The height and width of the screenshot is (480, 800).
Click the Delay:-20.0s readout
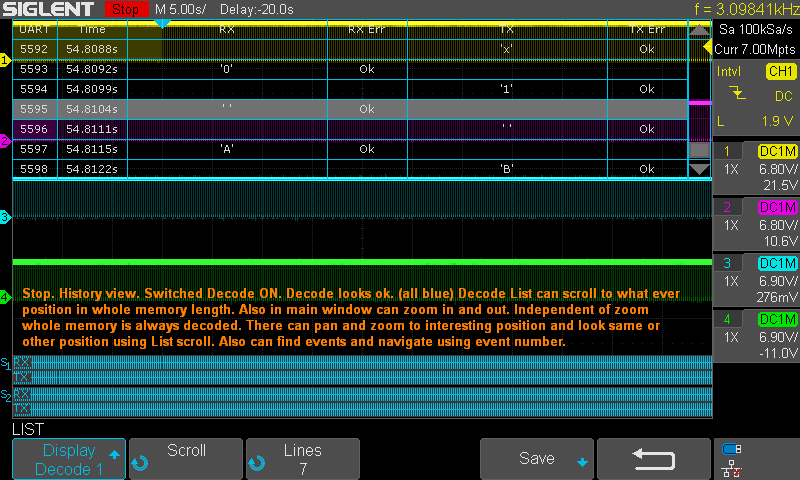pos(257,9)
